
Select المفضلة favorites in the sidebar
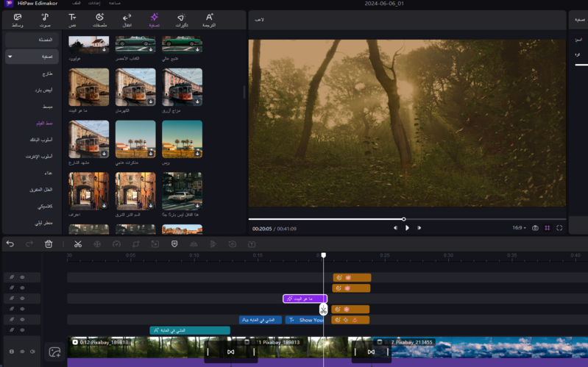[32, 40]
